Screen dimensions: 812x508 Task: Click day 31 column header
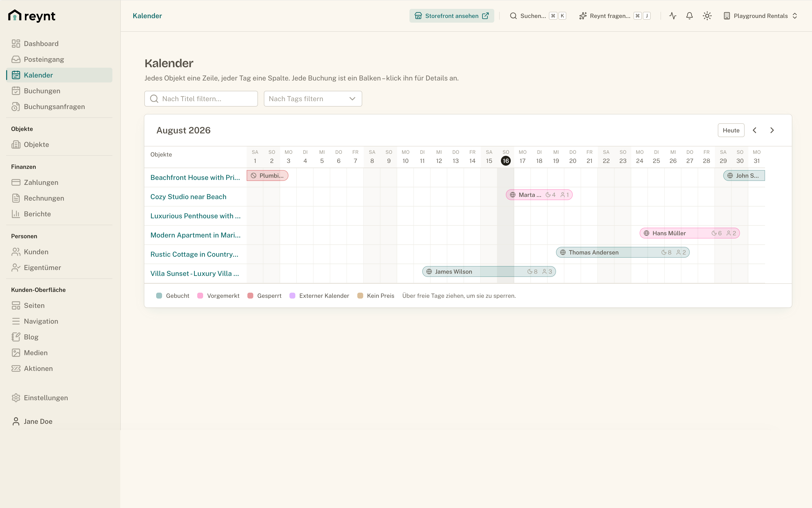tap(757, 157)
